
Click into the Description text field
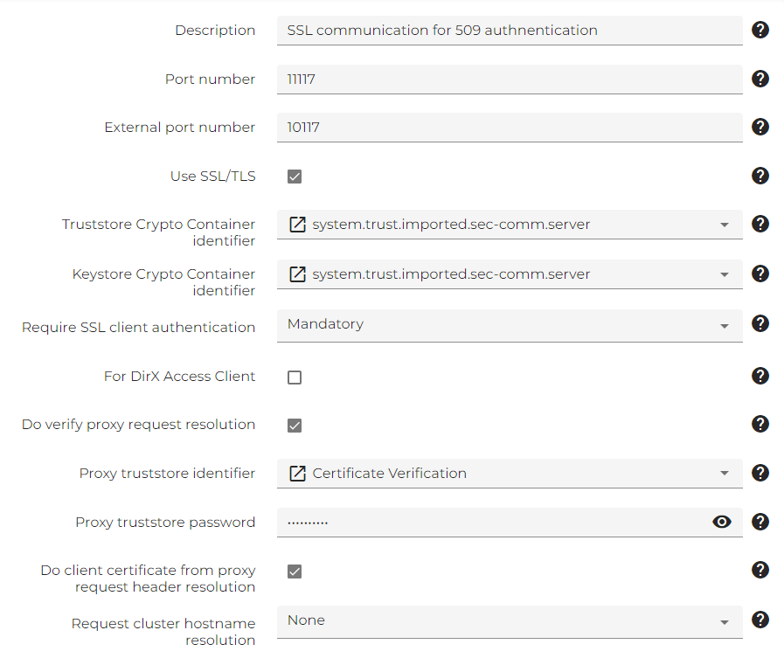[x=510, y=31]
